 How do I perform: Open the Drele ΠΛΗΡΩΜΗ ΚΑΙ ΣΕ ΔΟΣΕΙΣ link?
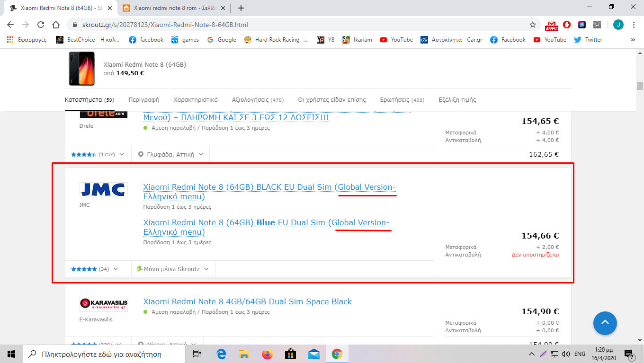[236, 117]
